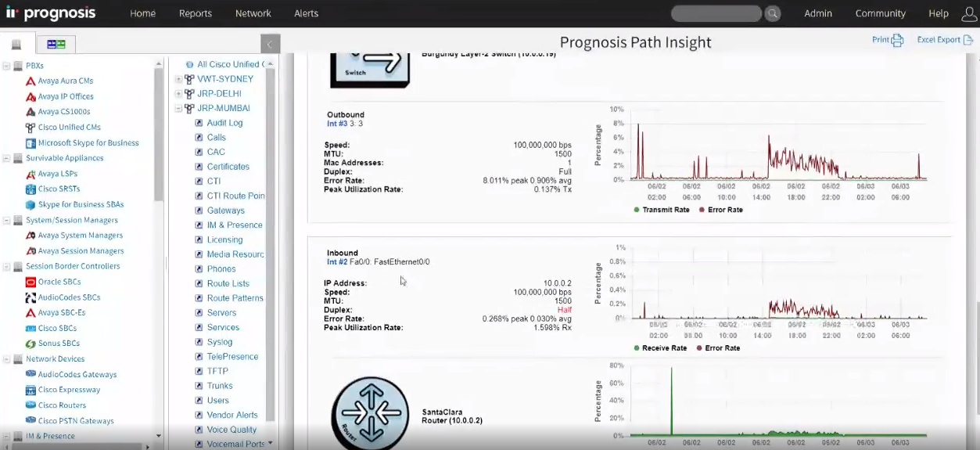Click the user profile icon
The width and height of the screenshot is (980, 450).
point(967,13)
